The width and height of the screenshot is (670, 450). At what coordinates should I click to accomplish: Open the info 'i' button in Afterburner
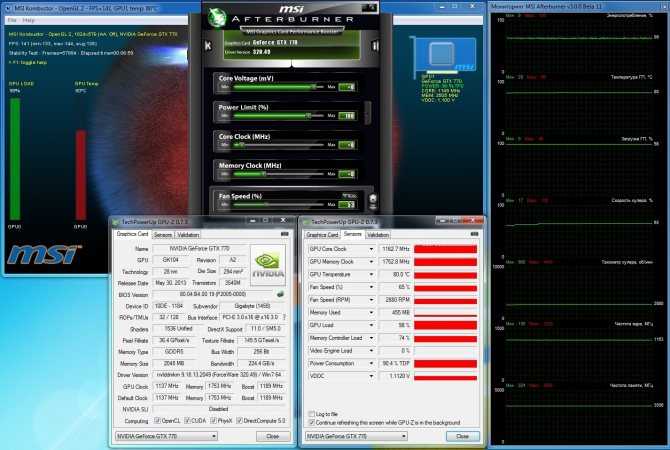(375, 45)
